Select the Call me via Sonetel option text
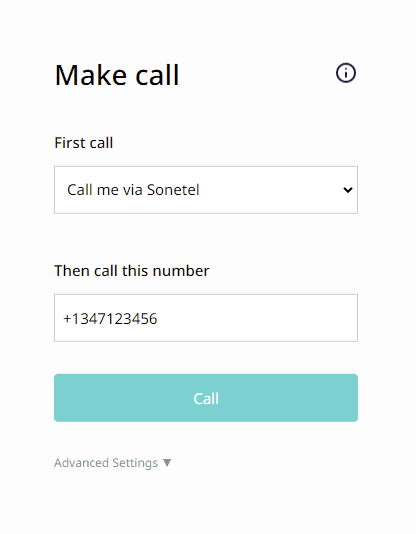 click(x=133, y=190)
